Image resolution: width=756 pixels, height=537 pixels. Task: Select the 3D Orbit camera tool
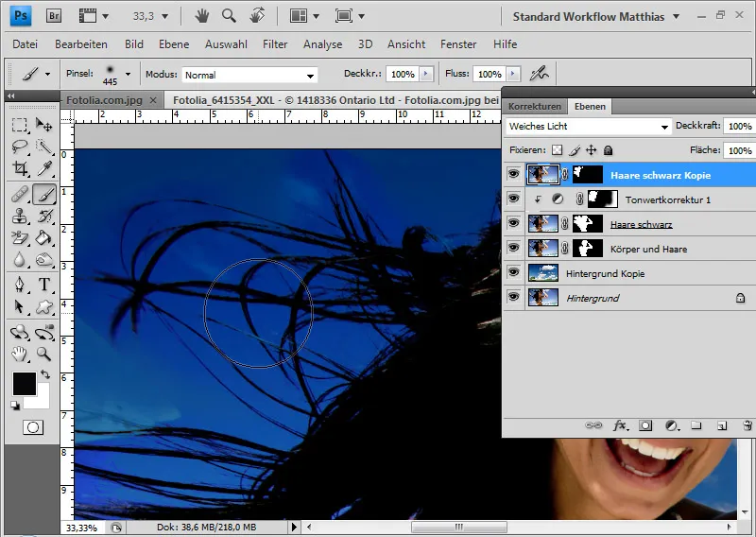[x=44, y=333]
